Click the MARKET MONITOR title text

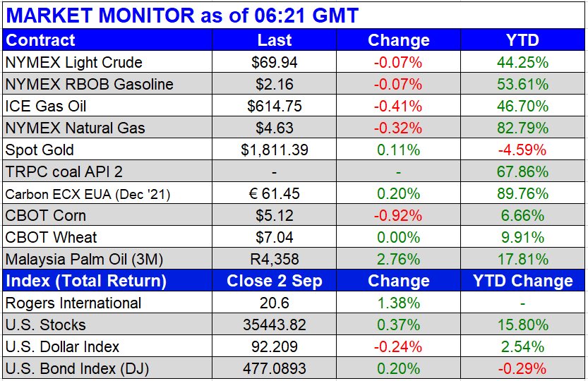[x=182, y=14]
